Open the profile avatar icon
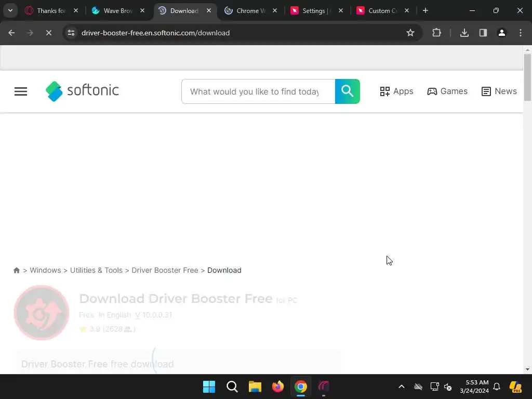The image size is (532, 399). click(x=502, y=33)
